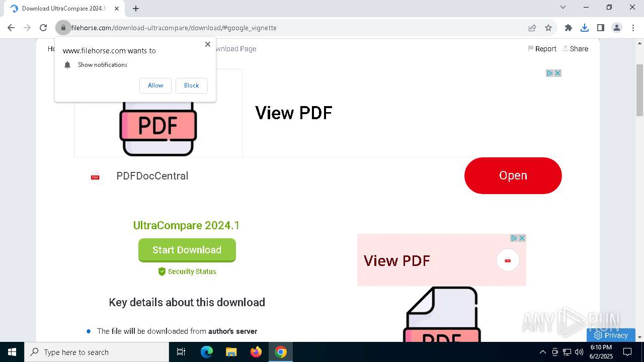The width and height of the screenshot is (644, 362).
Task: Start the UltraCompare download
Action: click(x=187, y=250)
